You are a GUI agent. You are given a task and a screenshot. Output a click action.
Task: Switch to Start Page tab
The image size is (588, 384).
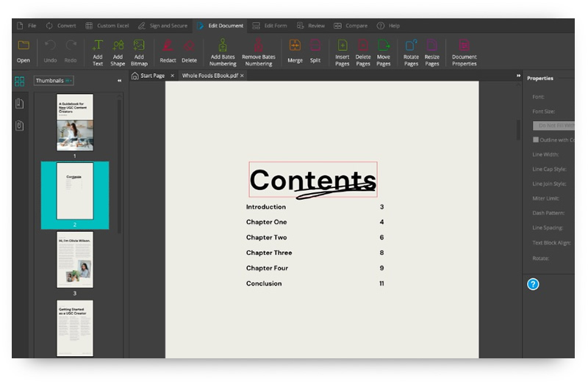[152, 76]
